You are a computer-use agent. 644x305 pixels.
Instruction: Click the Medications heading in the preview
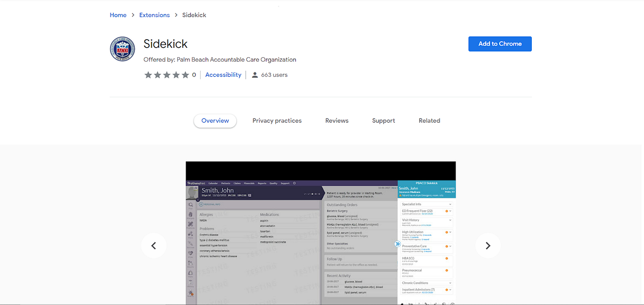[270, 214]
